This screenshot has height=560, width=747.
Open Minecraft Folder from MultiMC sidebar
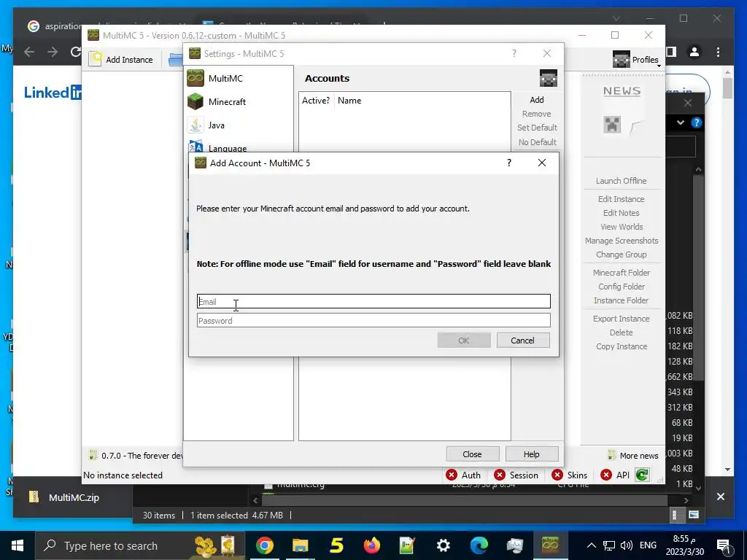point(622,273)
